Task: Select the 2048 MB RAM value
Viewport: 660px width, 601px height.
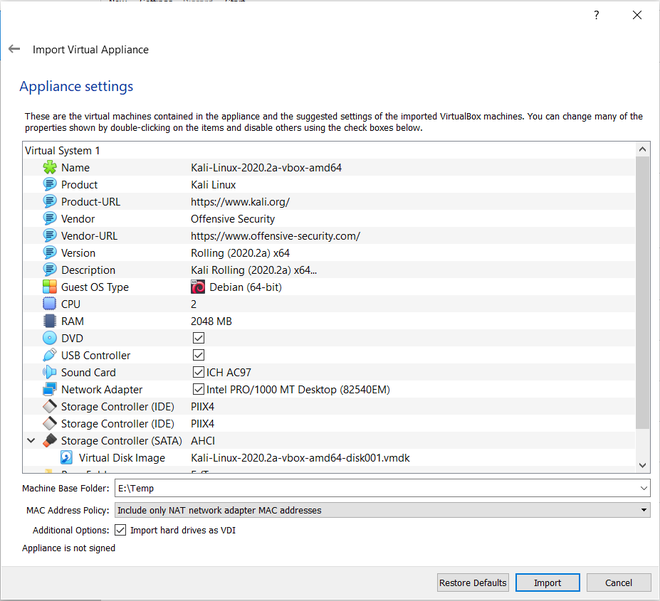Action: pyautogui.click(x=211, y=321)
